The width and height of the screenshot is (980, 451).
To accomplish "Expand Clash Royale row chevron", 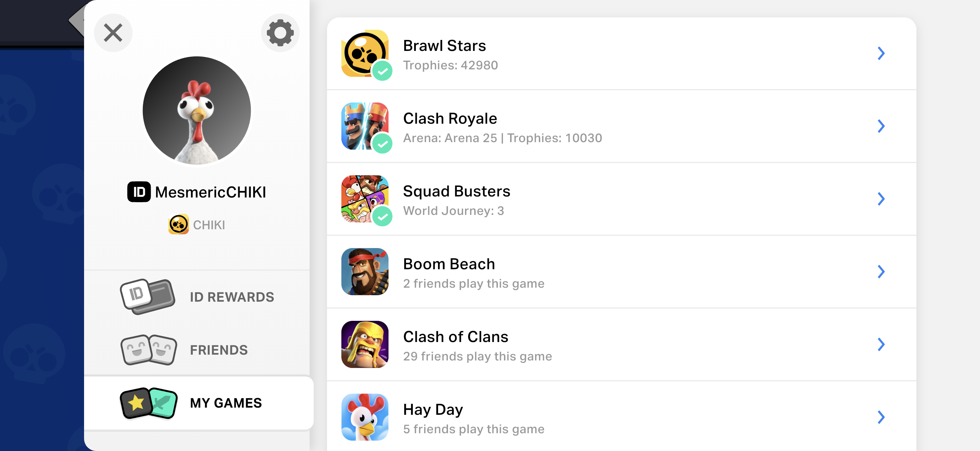I will click(x=881, y=126).
